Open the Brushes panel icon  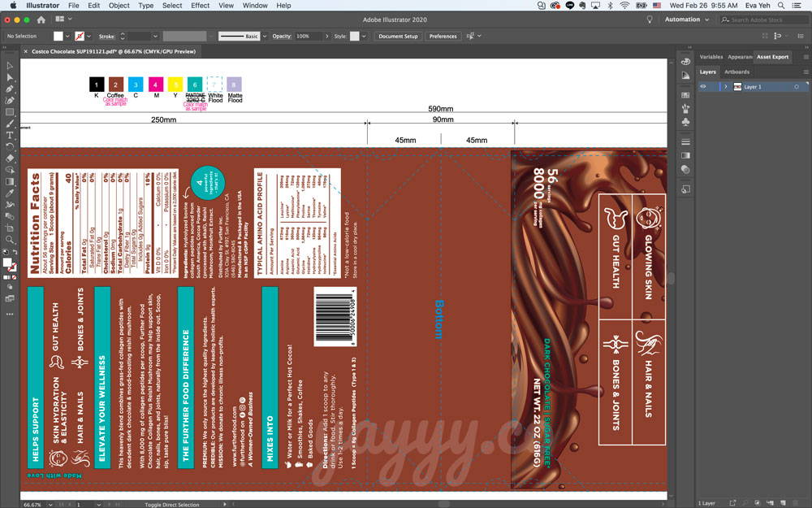click(x=685, y=108)
